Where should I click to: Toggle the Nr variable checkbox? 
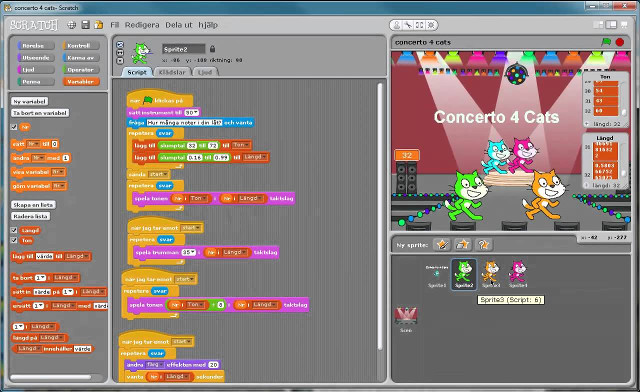tap(14, 127)
